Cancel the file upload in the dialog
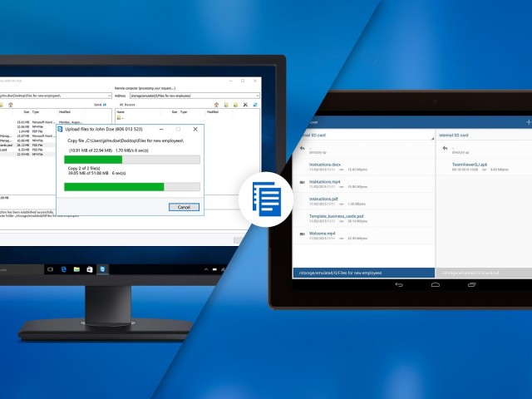532x399 pixels. pyautogui.click(x=184, y=207)
